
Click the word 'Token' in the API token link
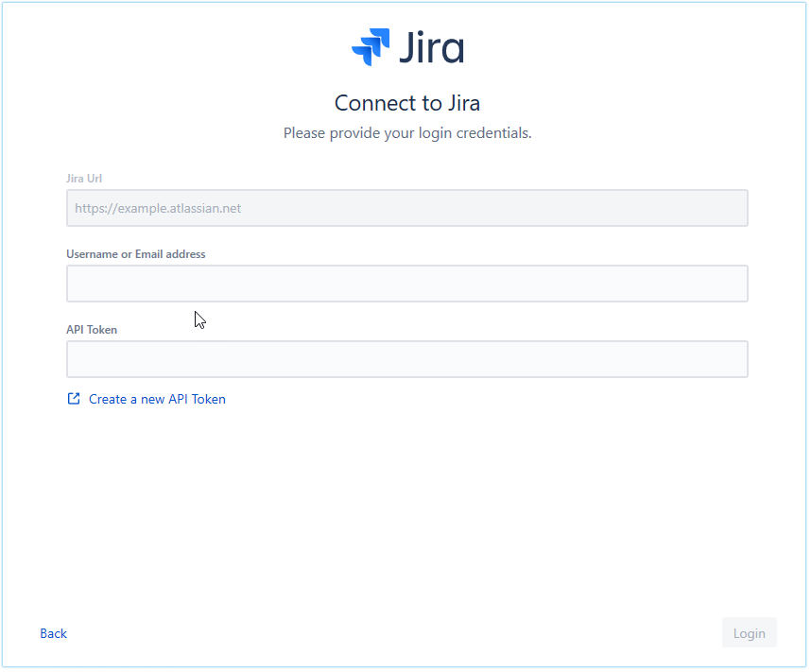(x=209, y=399)
